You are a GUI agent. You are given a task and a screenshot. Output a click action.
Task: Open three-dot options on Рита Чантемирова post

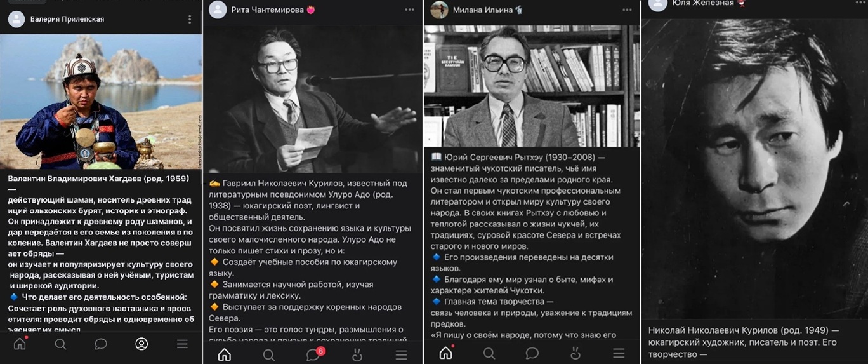[x=409, y=10]
